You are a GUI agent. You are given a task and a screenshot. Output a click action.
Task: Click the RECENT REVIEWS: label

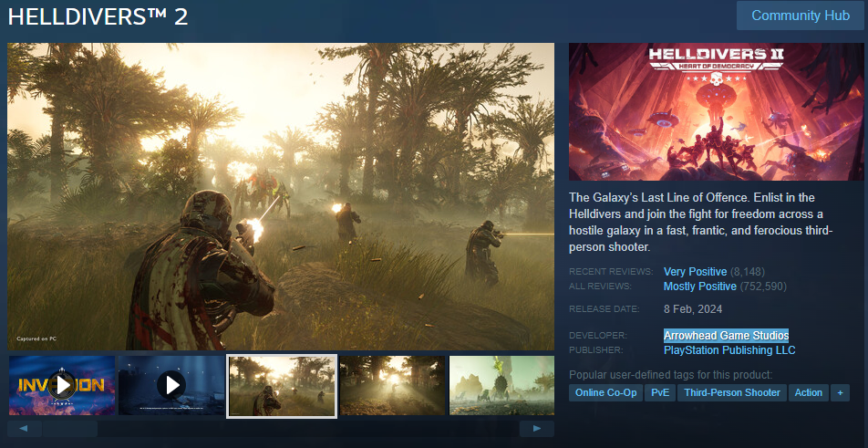coord(611,272)
